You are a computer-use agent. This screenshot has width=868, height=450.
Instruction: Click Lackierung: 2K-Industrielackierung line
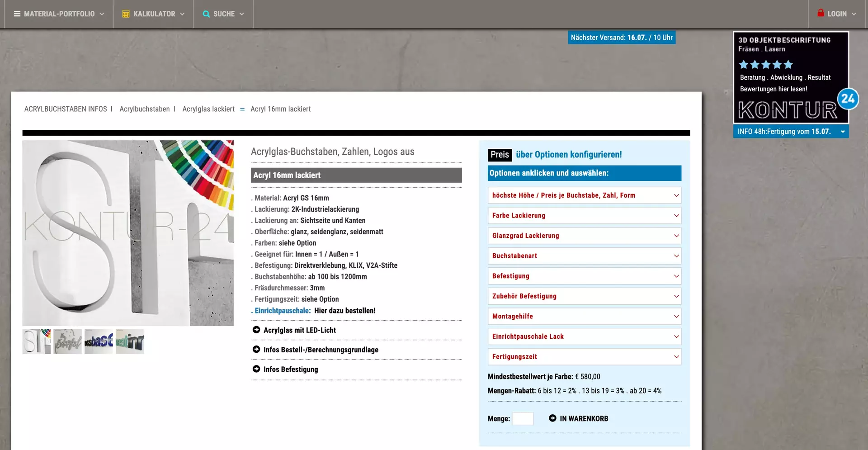pyautogui.click(x=305, y=209)
